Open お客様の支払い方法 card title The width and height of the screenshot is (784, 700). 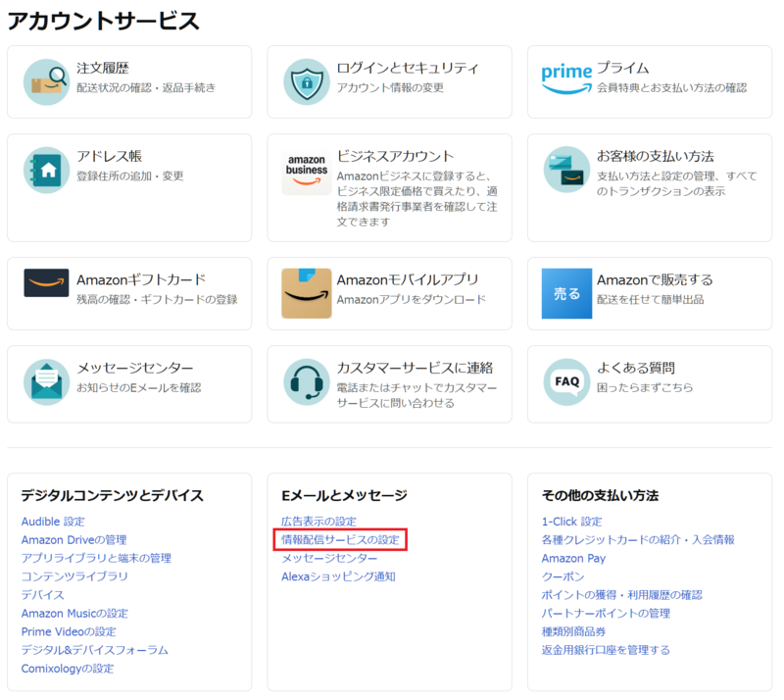(x=655, y=156)
